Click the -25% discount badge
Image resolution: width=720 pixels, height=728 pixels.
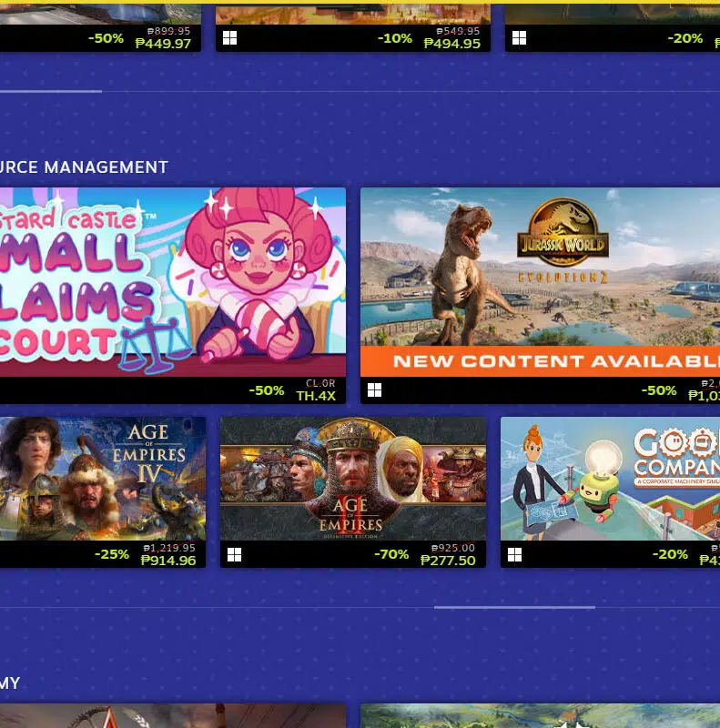tap(112, 554)
